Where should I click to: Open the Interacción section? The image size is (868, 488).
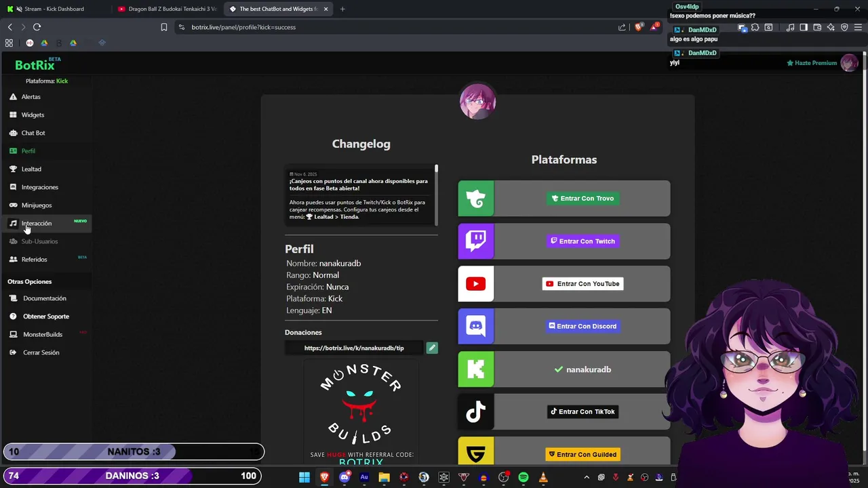(x=37, y=224)
